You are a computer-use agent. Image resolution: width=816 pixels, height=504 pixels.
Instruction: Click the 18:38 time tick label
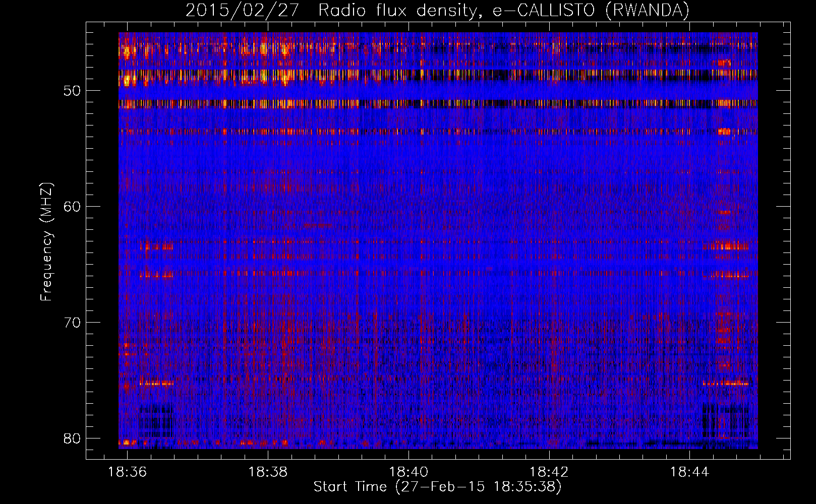pyautogui.click(x=268, y=472)
